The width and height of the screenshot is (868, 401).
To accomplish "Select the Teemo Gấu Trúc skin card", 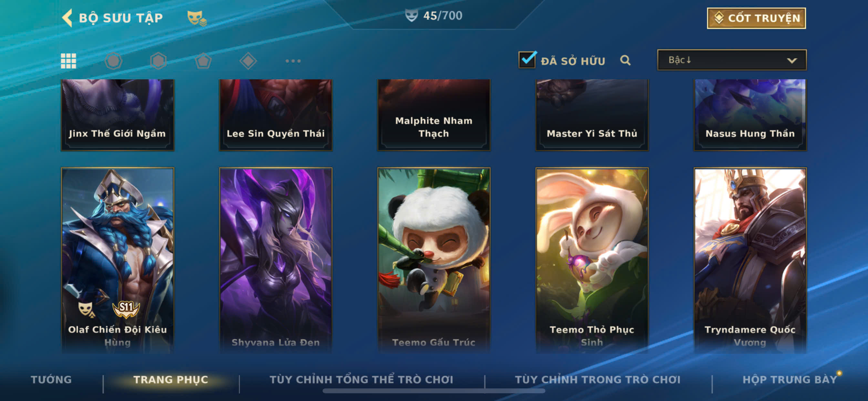I will click(434, 260).
